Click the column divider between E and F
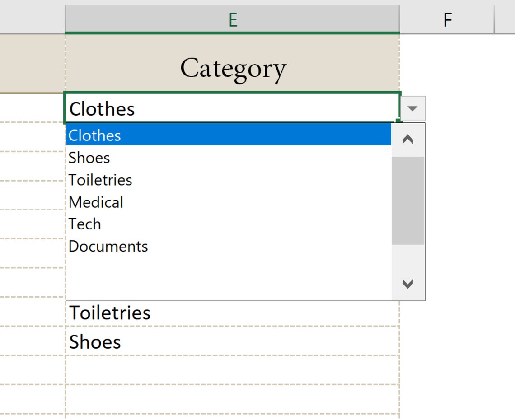The height and width of the screenshot is (420, 515). click(x=400, y=19)
